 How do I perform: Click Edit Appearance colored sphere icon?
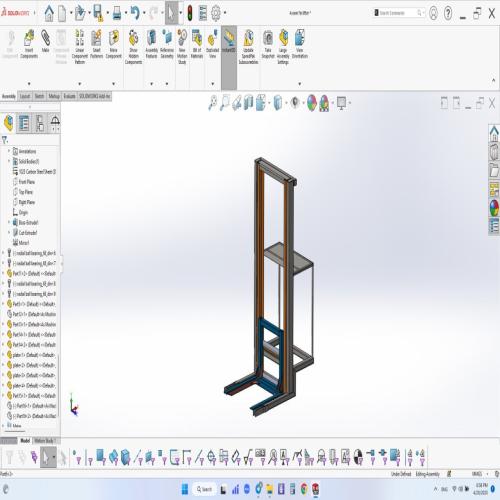coord(312,103)
